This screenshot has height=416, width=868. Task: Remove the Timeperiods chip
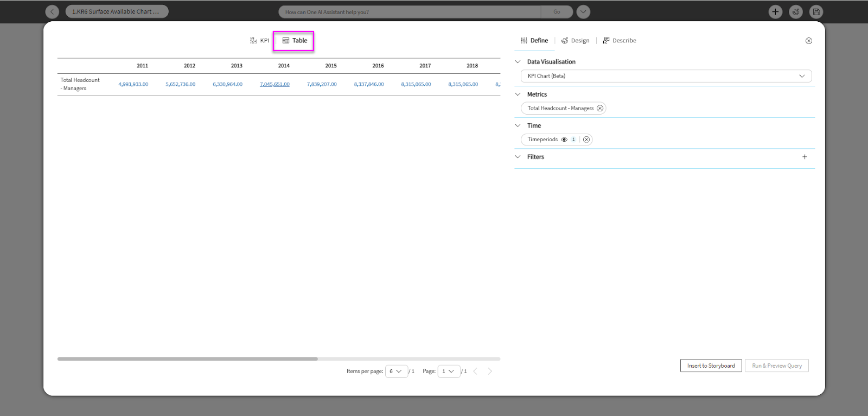point(586,140)
